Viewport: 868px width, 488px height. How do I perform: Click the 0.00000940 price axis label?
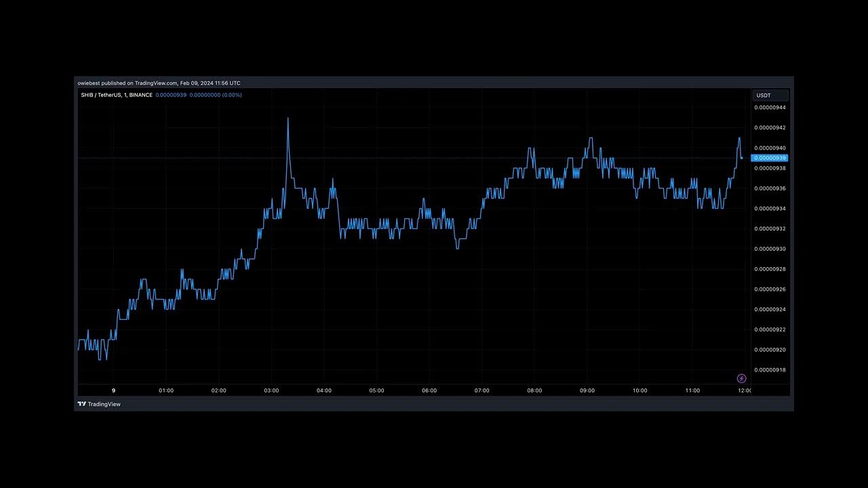click(x=770, y=148)
